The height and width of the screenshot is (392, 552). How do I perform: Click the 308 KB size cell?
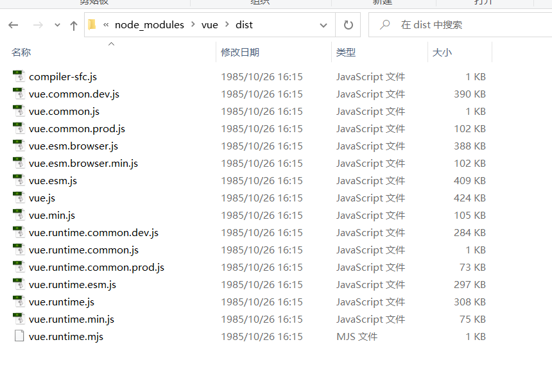[x=470, y=302]
